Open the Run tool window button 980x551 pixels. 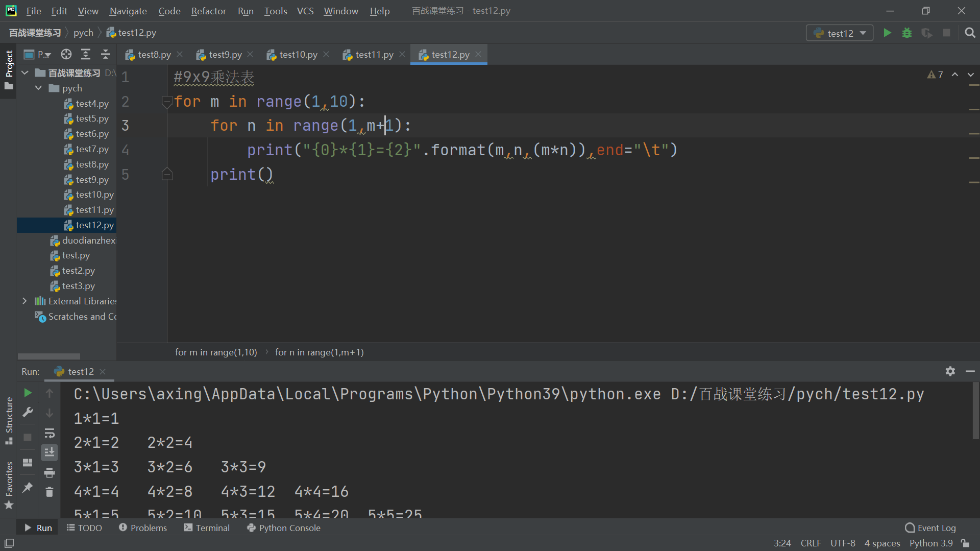pos(38,528)
